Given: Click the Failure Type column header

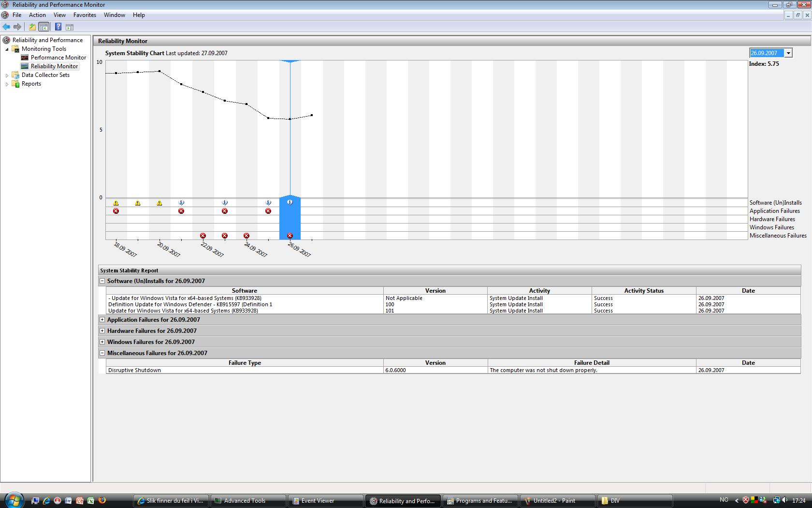Looking at the screenshot, I should pyautogui.click(x=245, y=363).
